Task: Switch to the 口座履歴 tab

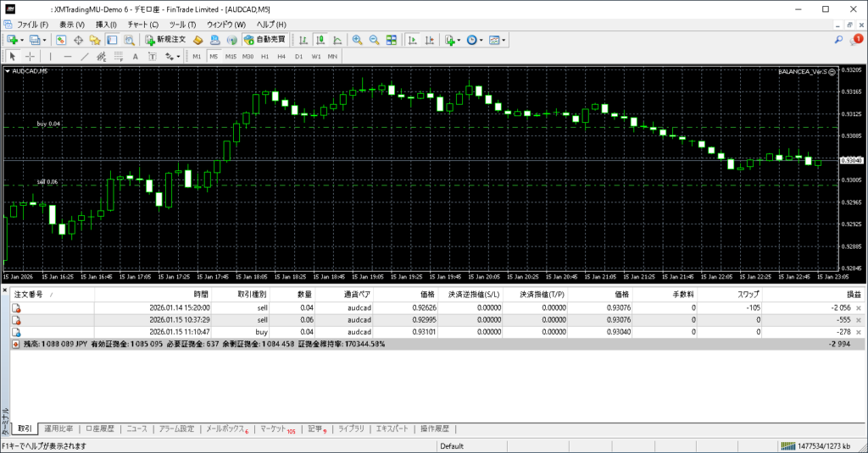Action: [x=100, y=429]
